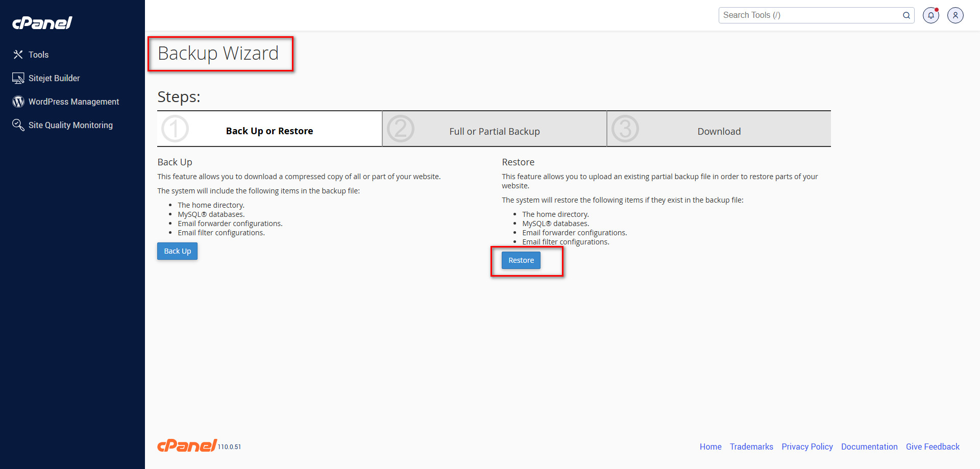The image size is (980, 469).
Task: Open the Privacy Policy link
Action: [x=806, y=447]
